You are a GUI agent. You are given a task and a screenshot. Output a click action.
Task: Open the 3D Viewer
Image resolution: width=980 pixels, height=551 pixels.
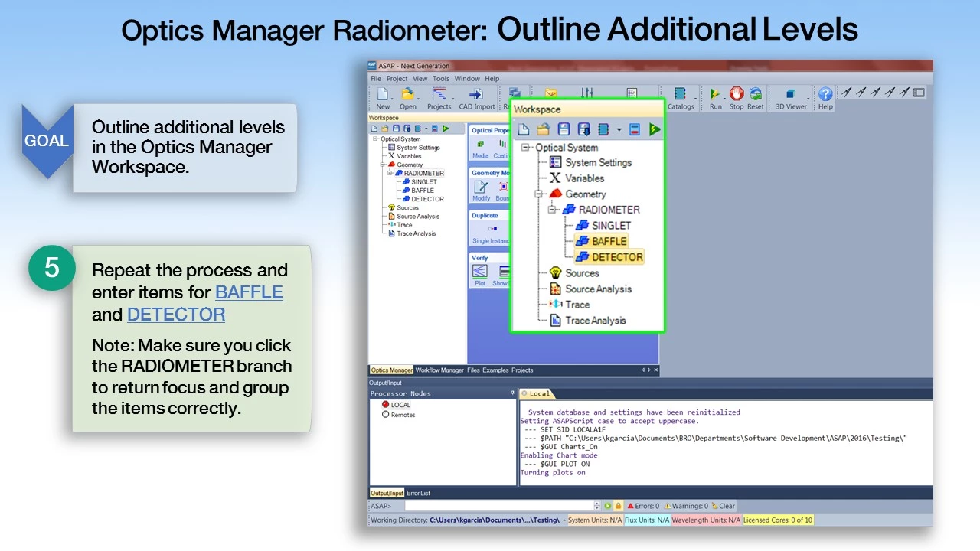pyautogui.click(x=791, y=95)
